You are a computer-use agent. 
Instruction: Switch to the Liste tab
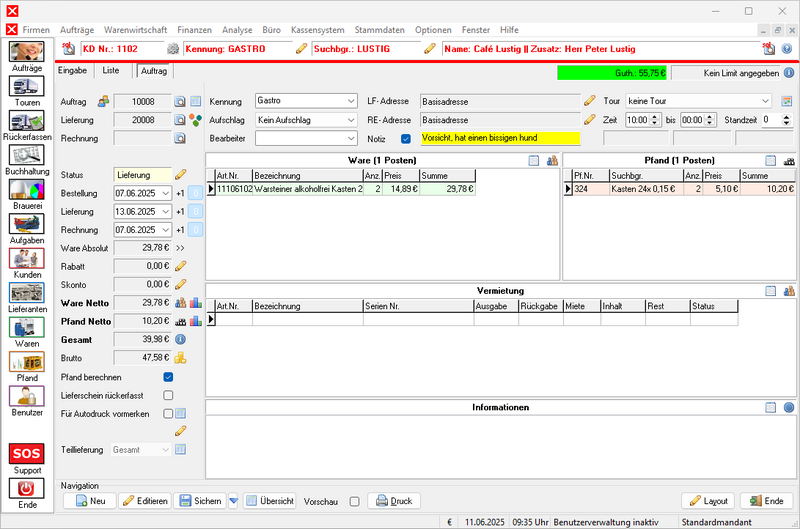pos(111,71)
